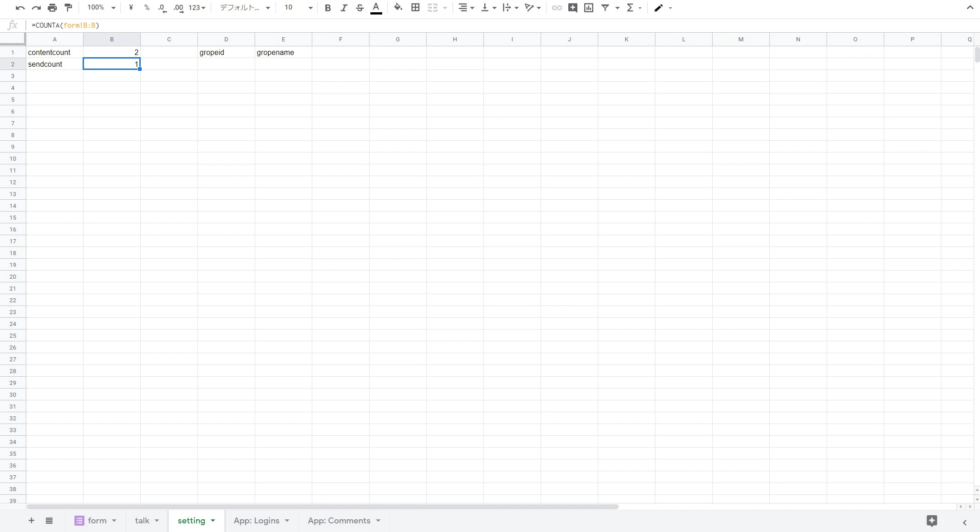Create a filter
Image resolution: width=980 pixels, height=532 pixels.
(605, 8)
